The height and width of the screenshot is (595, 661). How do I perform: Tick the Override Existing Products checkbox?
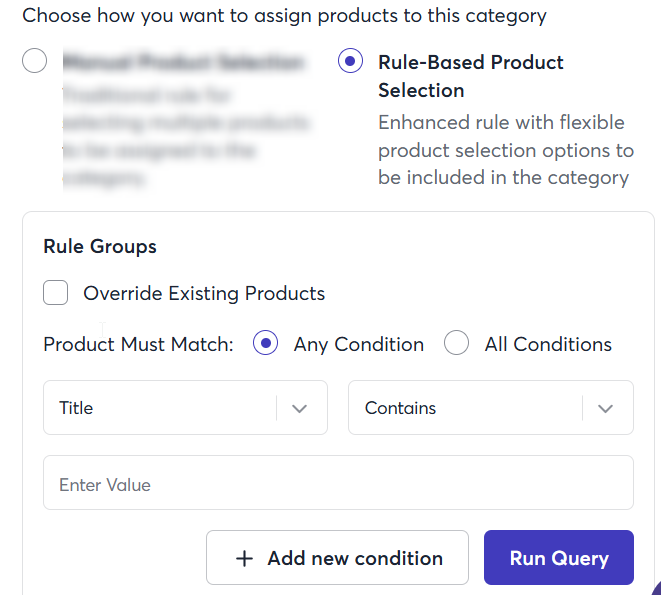click(x=56, y=293)
